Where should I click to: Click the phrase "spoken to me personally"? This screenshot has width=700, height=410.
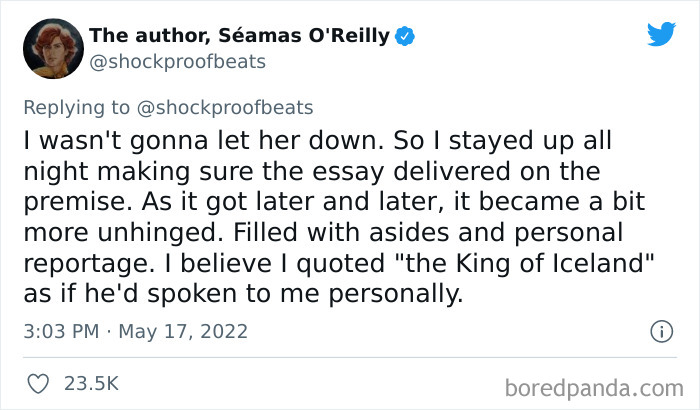point(291,295)
